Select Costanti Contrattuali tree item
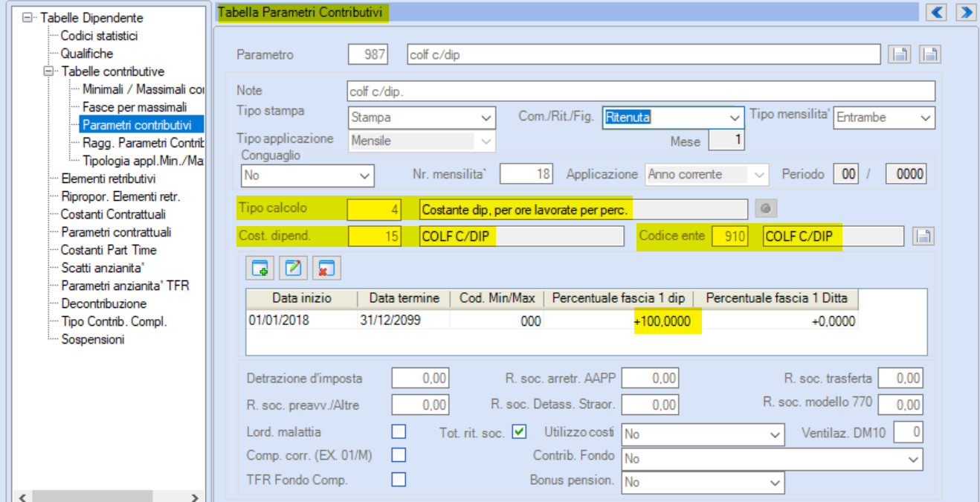The width and height of the screenshot is (980, 502). click(x=113, y=214)
